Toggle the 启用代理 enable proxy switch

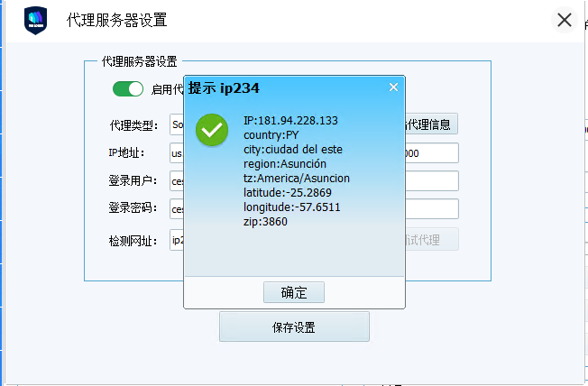pos(128,88)
